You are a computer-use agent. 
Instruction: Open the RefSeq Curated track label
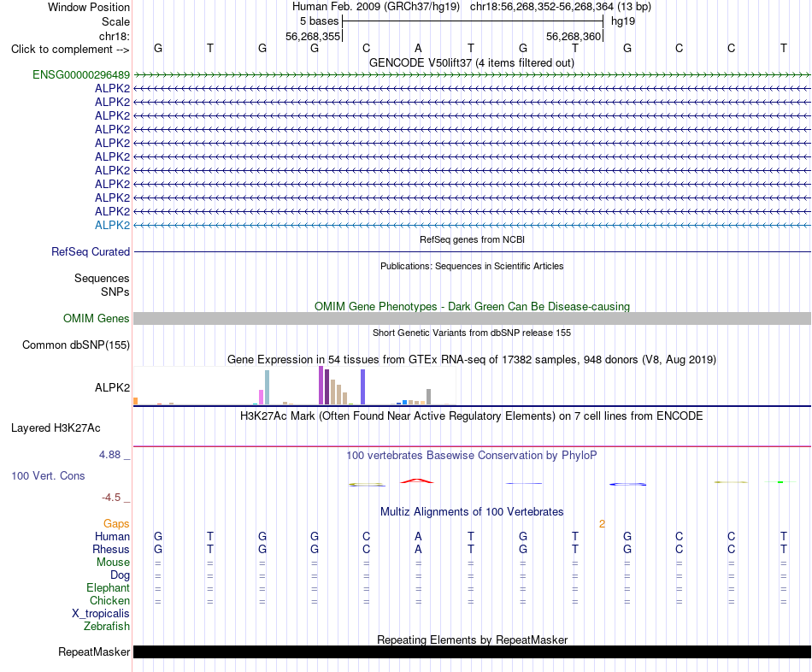pos(91,251)
